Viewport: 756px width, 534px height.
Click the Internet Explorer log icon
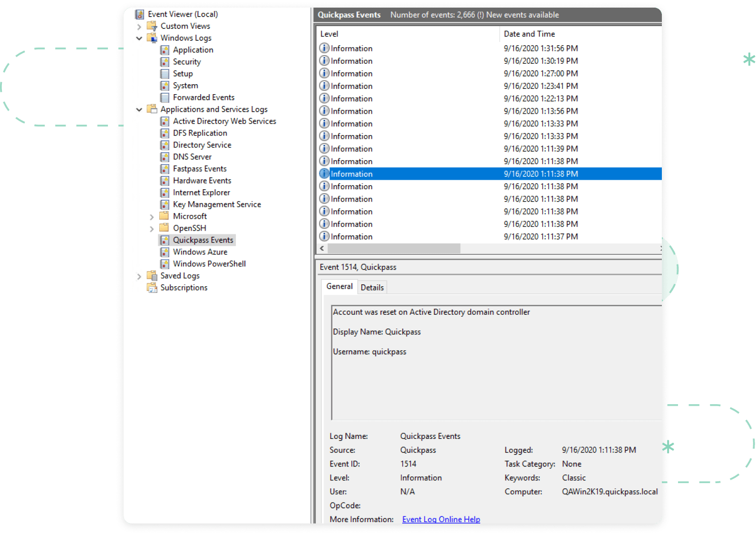(165, 193)
